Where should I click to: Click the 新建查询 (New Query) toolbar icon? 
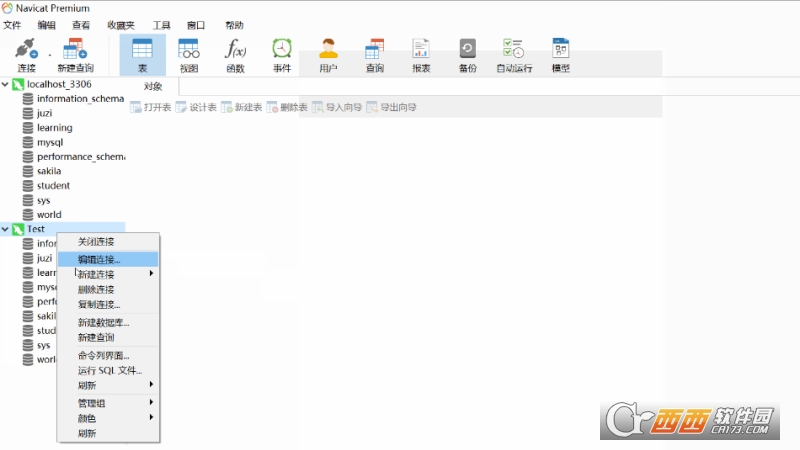(75, 49)
